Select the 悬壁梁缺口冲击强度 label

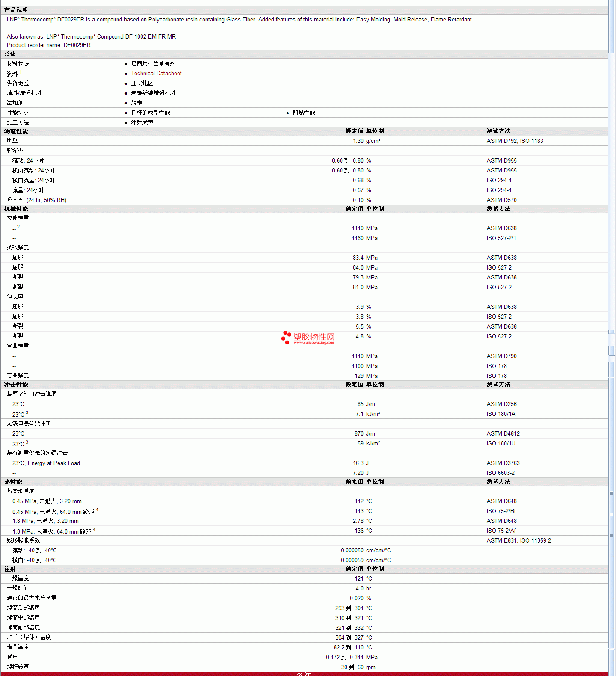[31, 394]
